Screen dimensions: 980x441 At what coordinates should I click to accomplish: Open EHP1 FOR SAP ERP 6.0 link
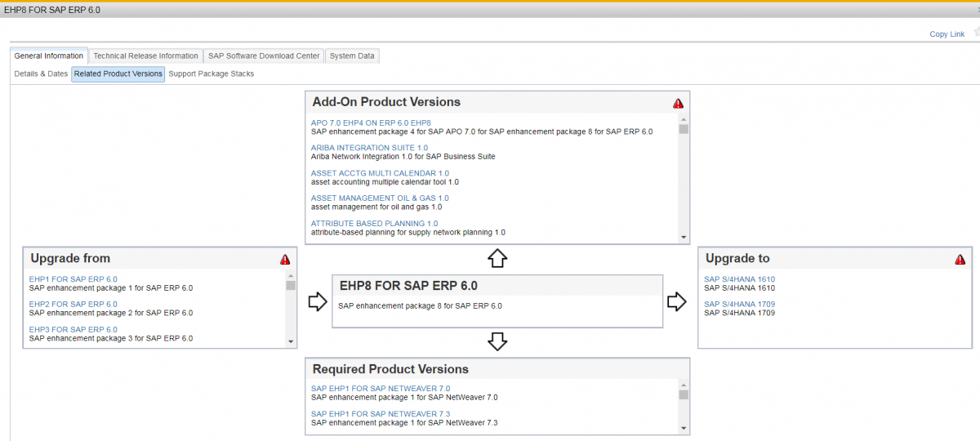click(73, 279)
